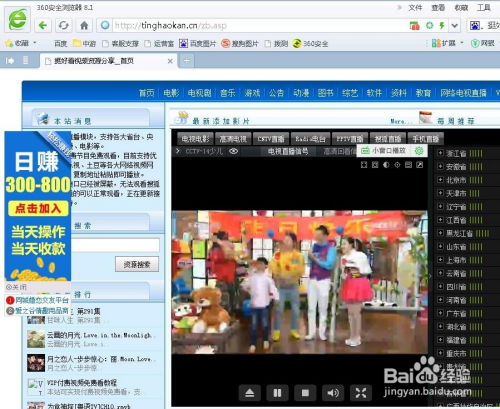The width and height of the screenshot is (500, 409).
Task: Enter fullscreen with player expand button
Action: click(x=361, y=393)
